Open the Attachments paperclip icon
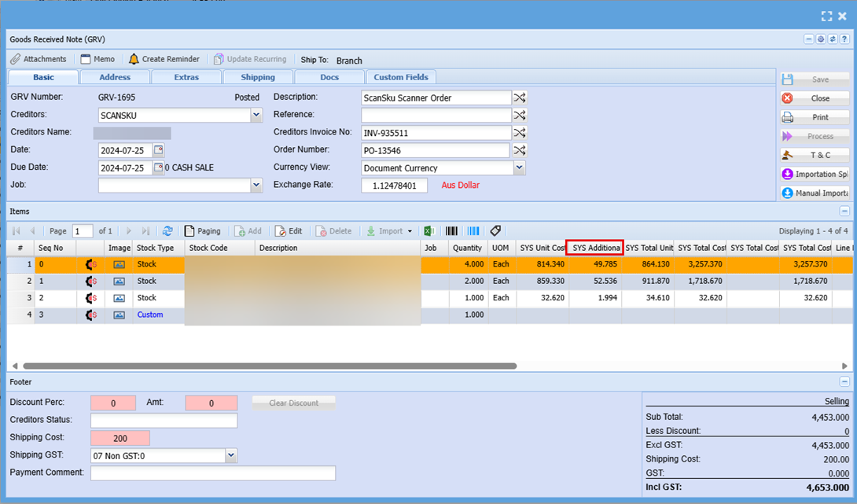Viewport: 857px width, 504px height. (16, 59)
